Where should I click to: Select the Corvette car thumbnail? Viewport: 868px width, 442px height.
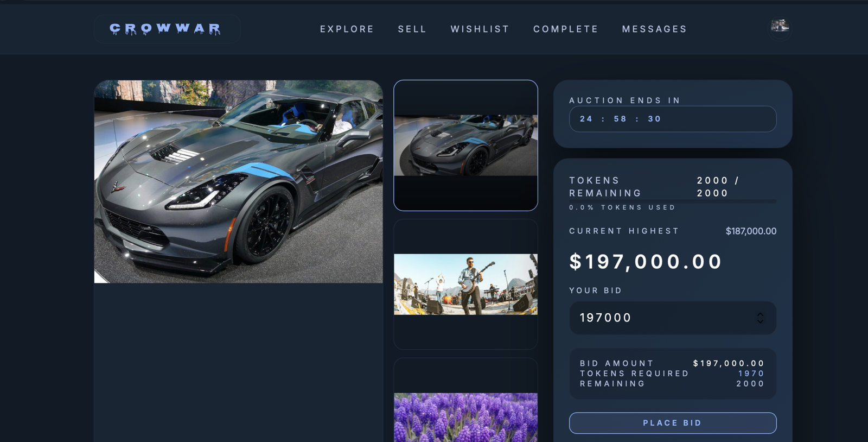465,146
